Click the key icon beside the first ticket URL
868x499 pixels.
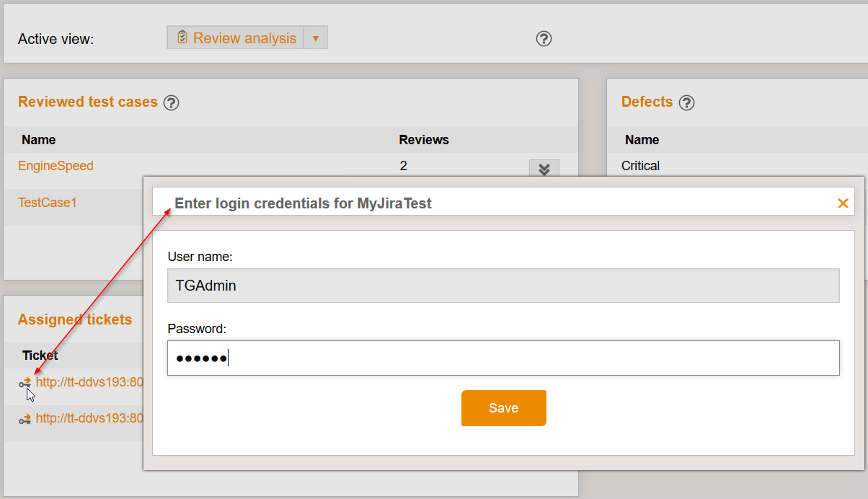click(24, 382)
